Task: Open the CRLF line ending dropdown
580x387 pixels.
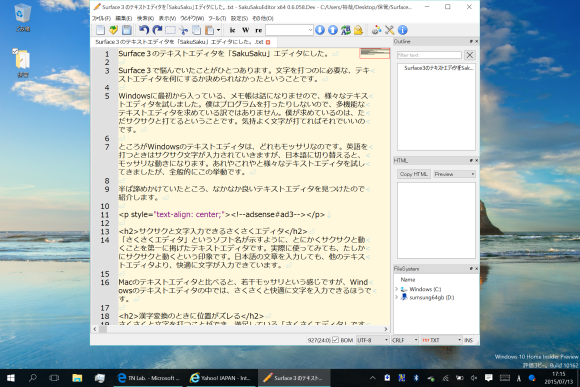Action: (405, 340)
